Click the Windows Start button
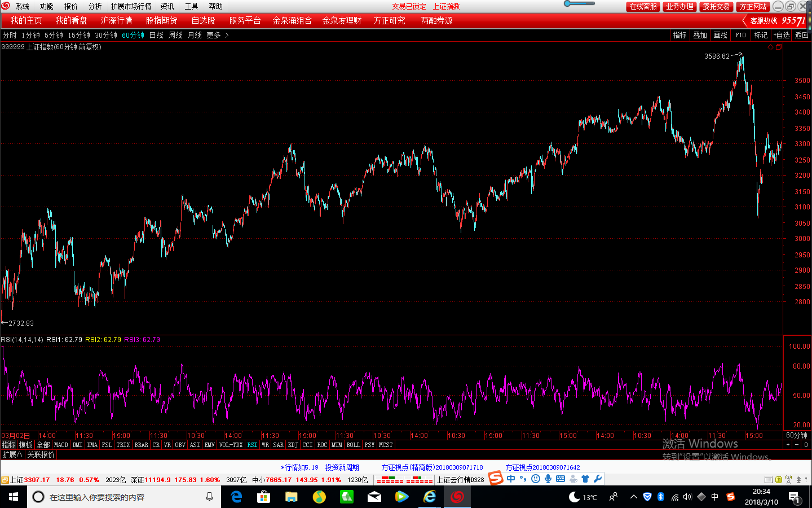812x508 pixels. point(14,497)
